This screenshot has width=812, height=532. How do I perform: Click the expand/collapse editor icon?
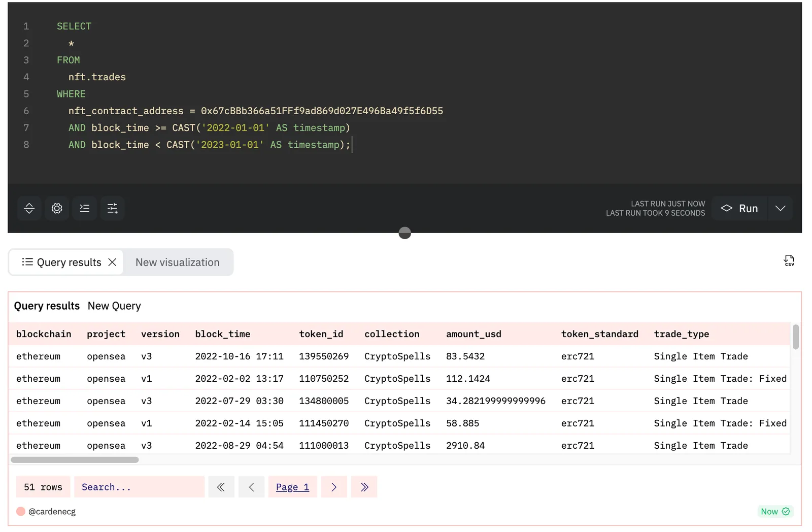29,208
